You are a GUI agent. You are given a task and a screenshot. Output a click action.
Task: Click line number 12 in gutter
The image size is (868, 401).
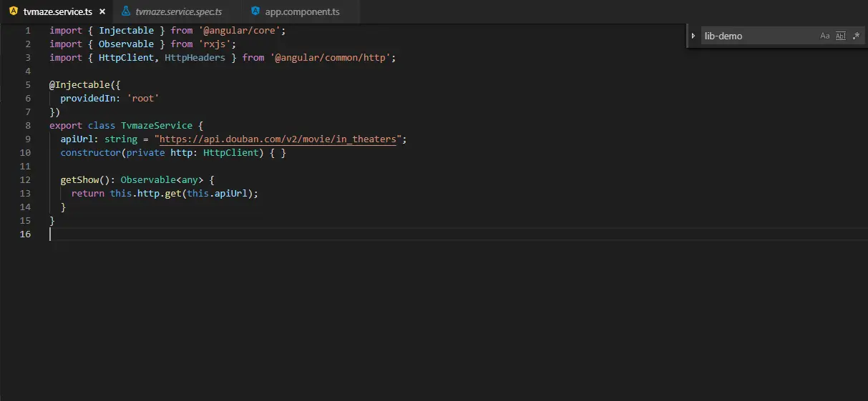click(25, 179)
